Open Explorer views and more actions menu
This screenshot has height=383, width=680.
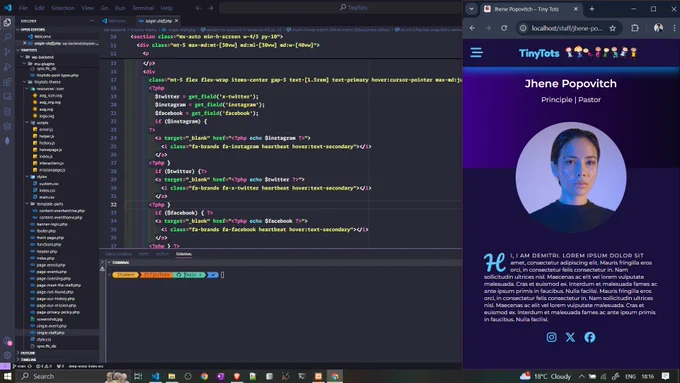pyautogui.click(x=92, y=21)
